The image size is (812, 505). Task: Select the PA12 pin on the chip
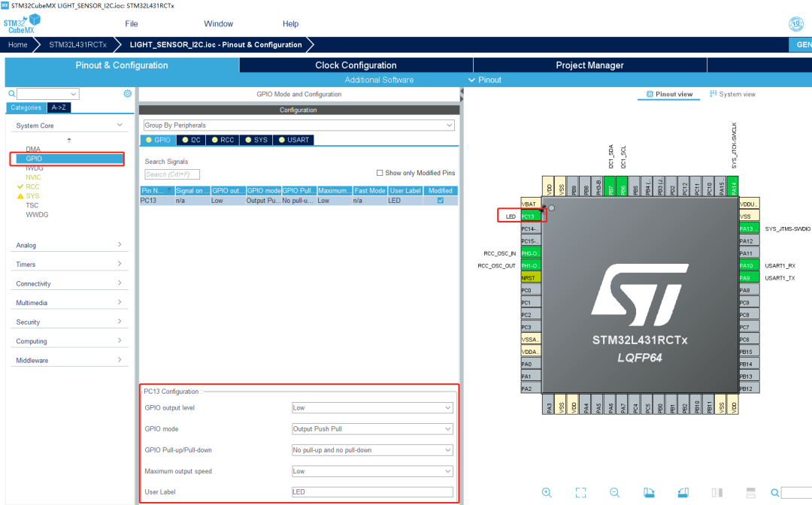(x=749, y=240)
